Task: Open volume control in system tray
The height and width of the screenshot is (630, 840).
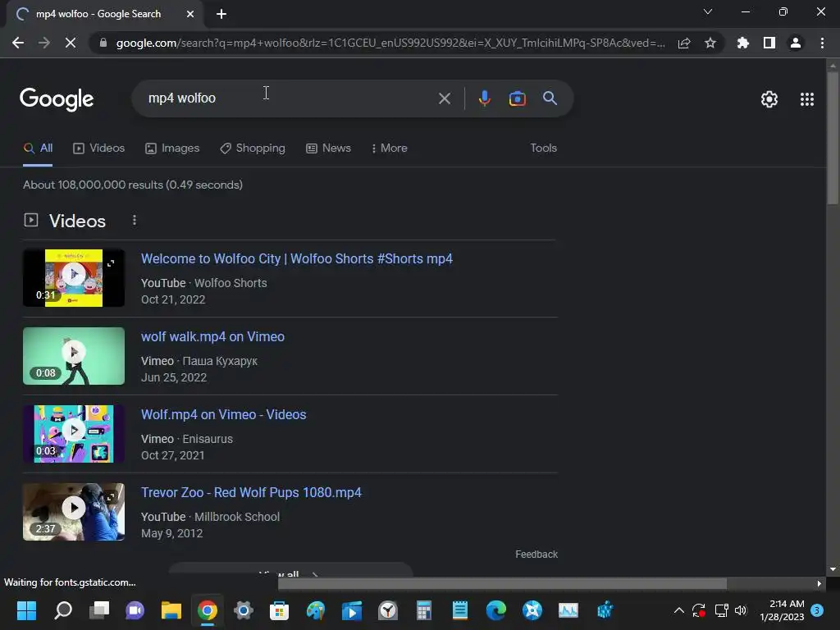Action: [741, 610]
